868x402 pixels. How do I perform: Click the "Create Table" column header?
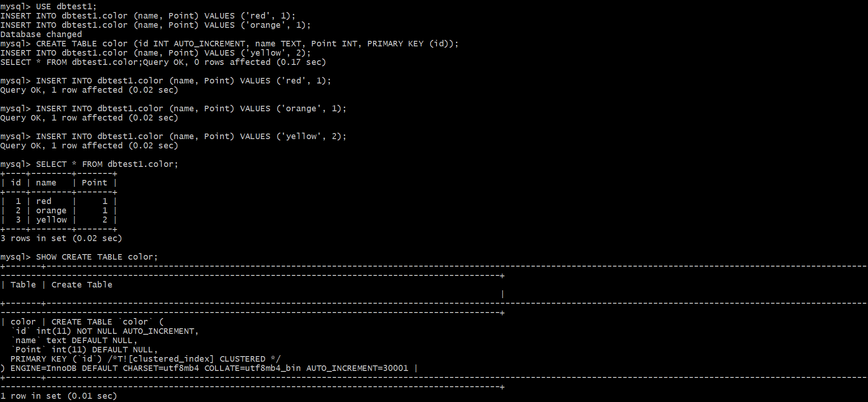pos(82,285)
